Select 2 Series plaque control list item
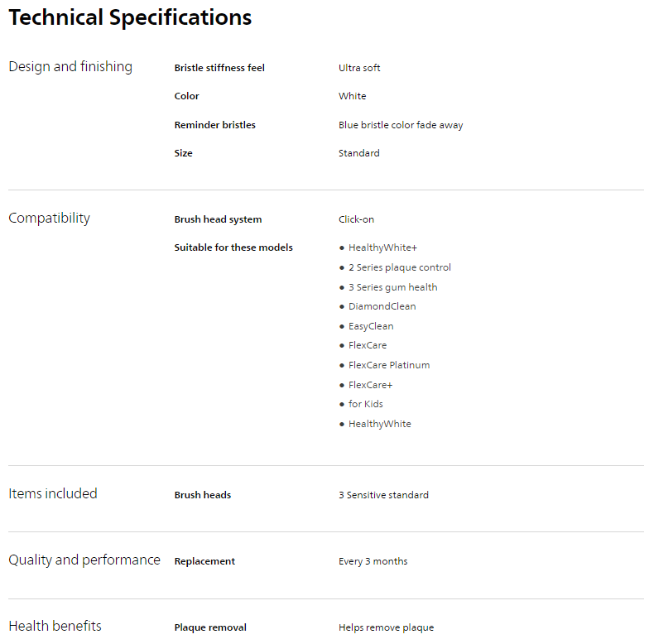This screenshot has width=649, height=644. pyautogui.click(x=399, y=267)
